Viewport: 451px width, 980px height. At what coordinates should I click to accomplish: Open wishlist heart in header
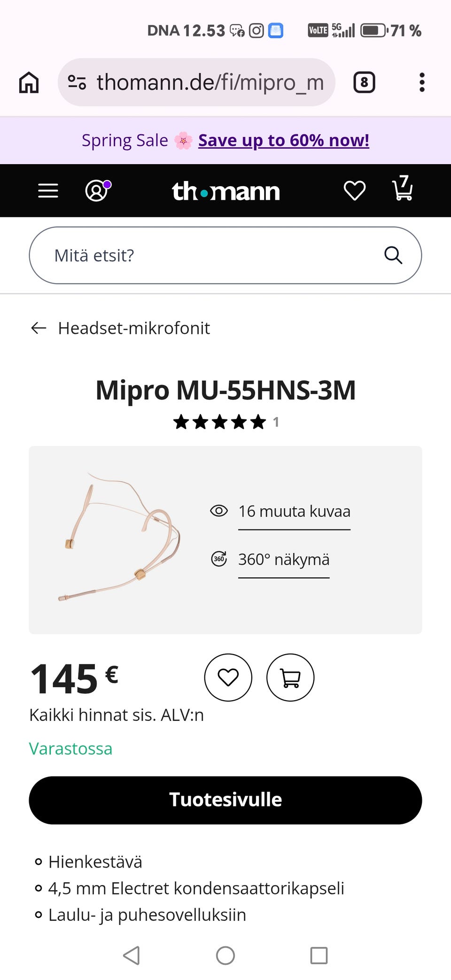pyautogui.click(x=354, y=191)
